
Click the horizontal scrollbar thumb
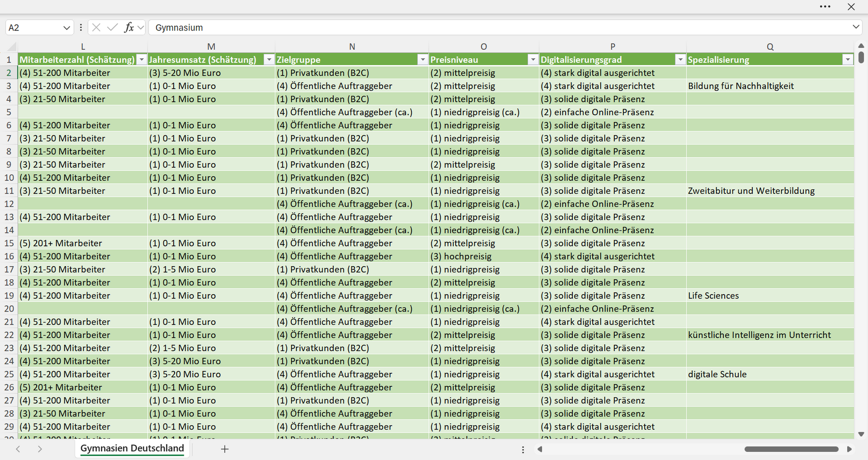[x=791, y=449]
